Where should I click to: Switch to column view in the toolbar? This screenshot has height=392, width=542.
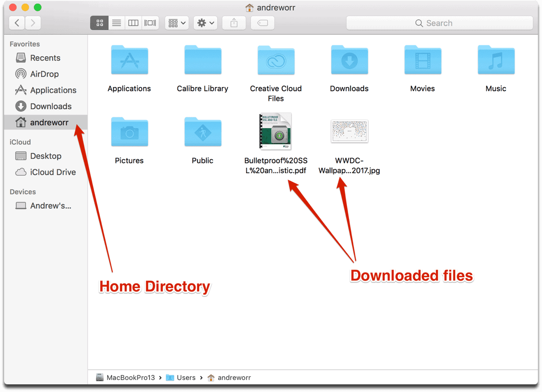pyautogui.click(x=133, y=23)
